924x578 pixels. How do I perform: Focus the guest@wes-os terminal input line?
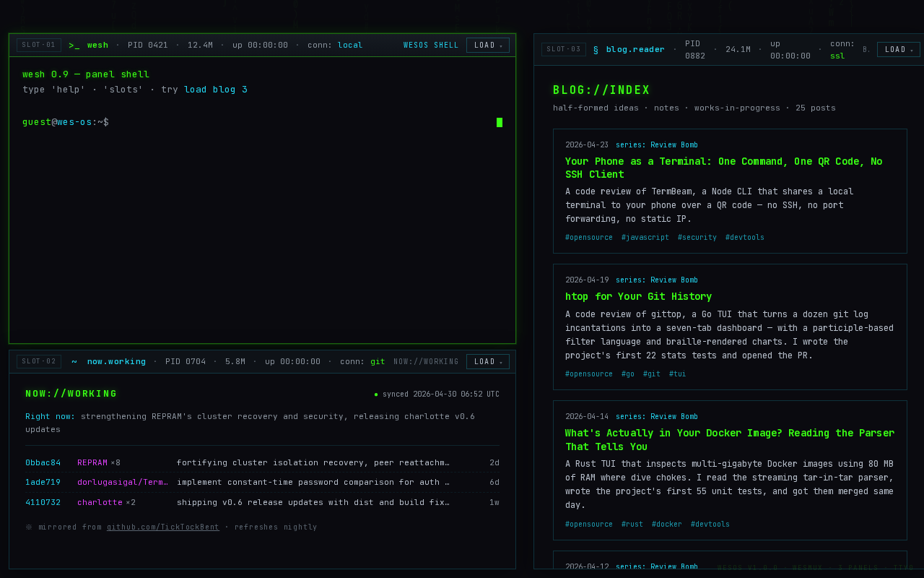[262, 122]
